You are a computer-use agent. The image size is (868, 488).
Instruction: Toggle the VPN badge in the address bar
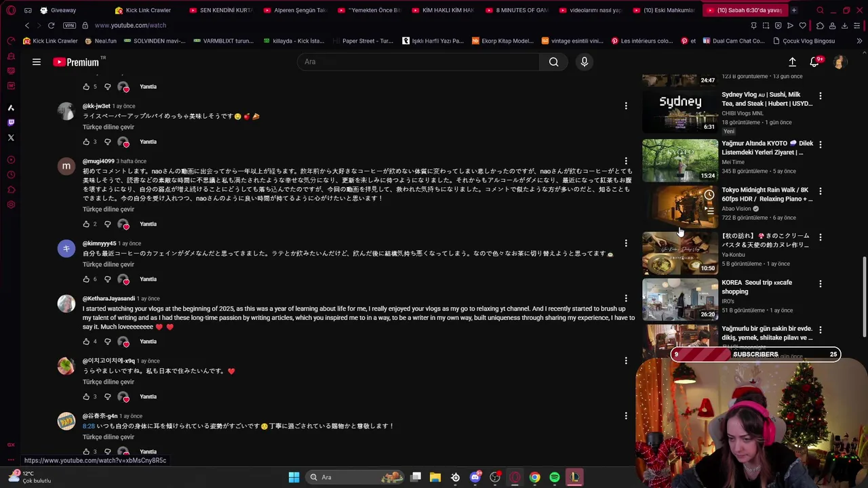(x=69, y=25)
